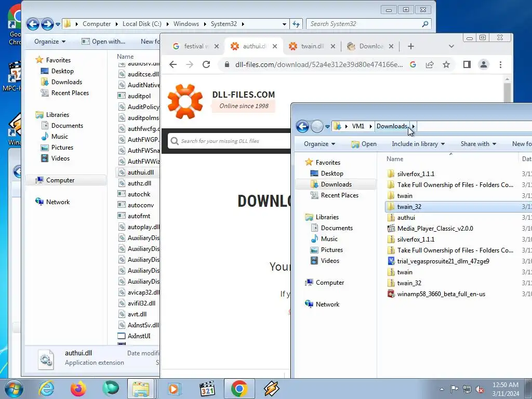532x399 pixels.
Task: Click Local Disk (C:) breadcrumb
Action: [x=142, y=24]
